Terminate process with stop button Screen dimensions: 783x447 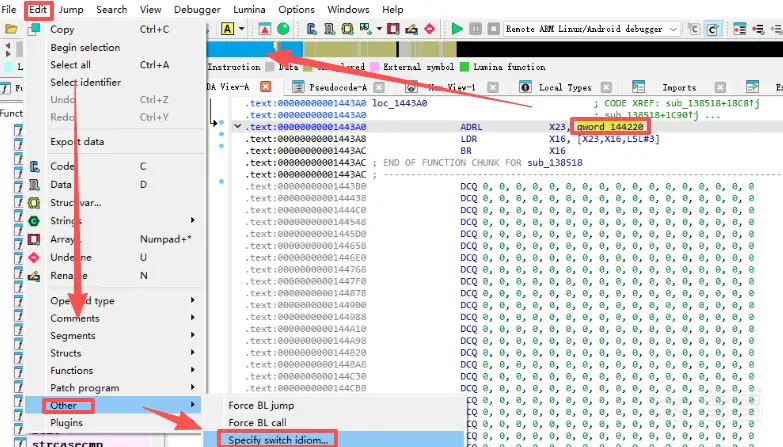pos(493,29)
